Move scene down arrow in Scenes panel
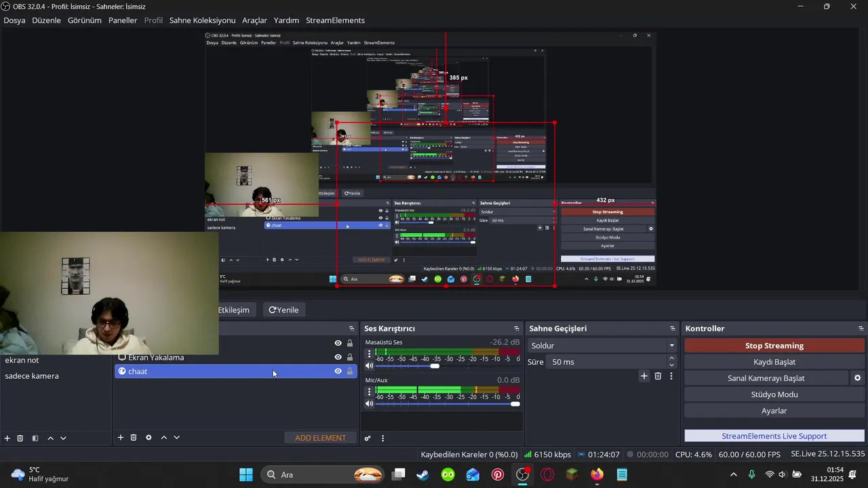 tap(63, 439)
